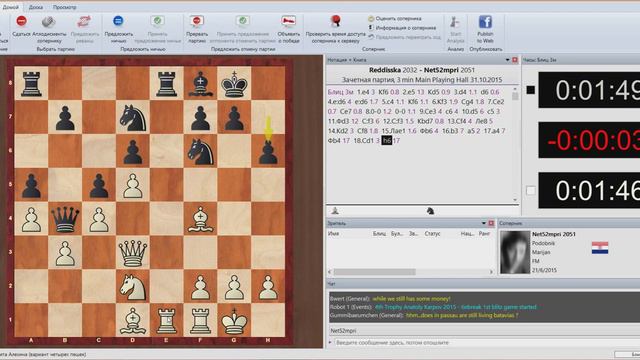This screenshot has width=640, height=360.
Task: Select the black rook on a8
Action: 31,84
